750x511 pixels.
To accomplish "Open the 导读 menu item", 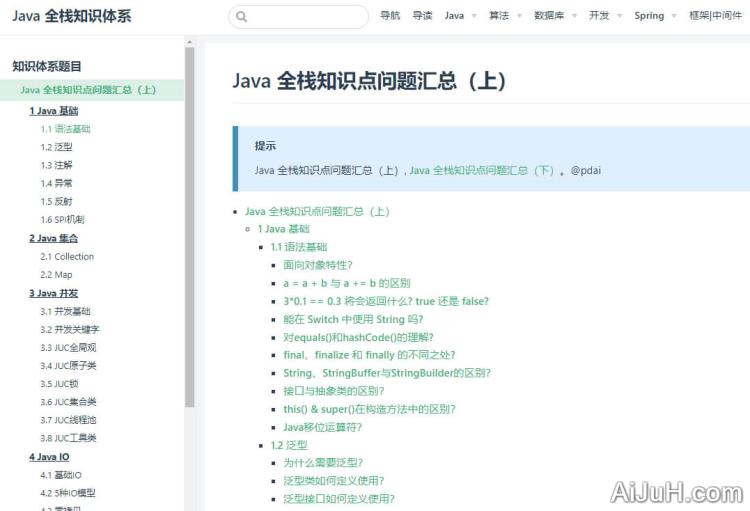I will pyautogui.click(x=422, y=16).
